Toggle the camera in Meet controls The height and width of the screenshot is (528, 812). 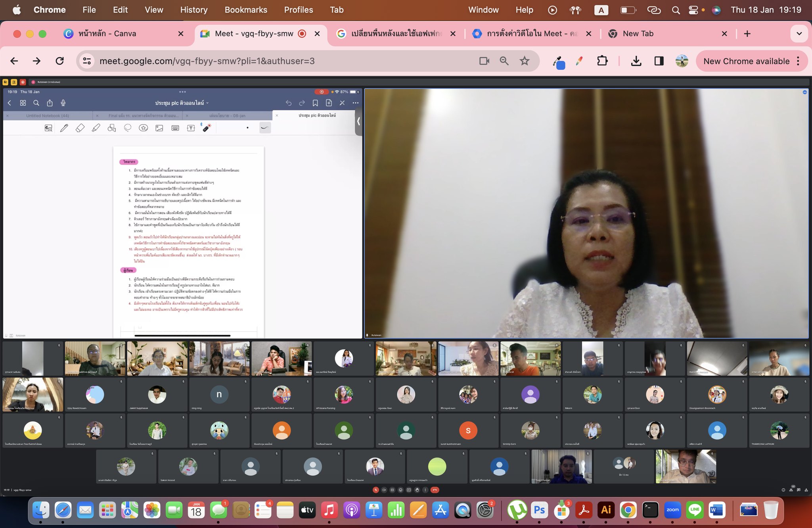(384, 490)
